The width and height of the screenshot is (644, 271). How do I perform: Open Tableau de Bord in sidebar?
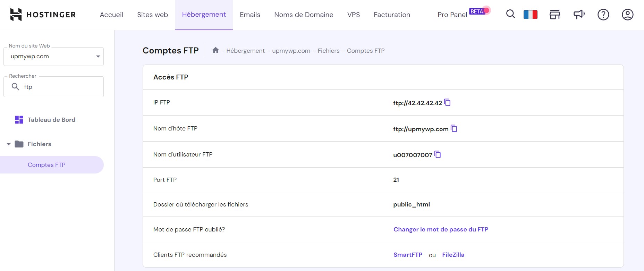tap(51, 120)
